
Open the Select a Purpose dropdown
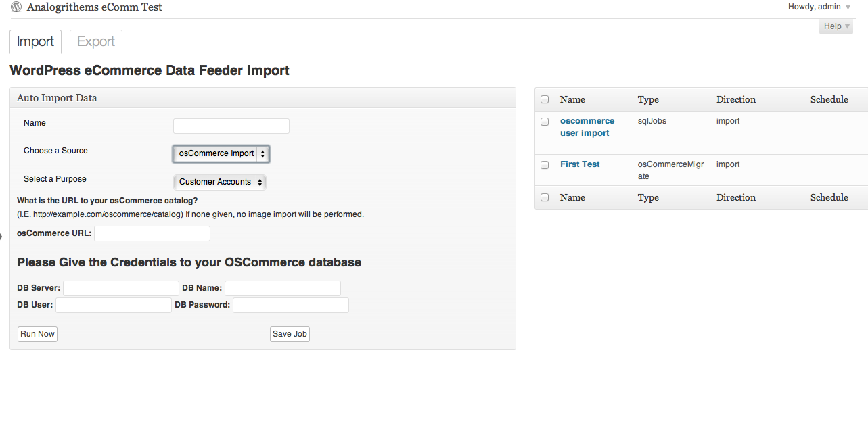220,182
